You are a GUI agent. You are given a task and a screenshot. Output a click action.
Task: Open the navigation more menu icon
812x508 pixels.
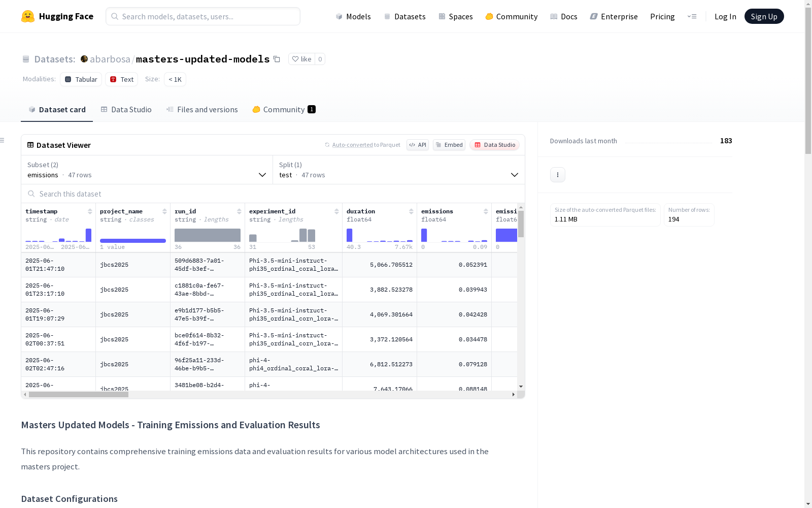(x=692, y=16)
